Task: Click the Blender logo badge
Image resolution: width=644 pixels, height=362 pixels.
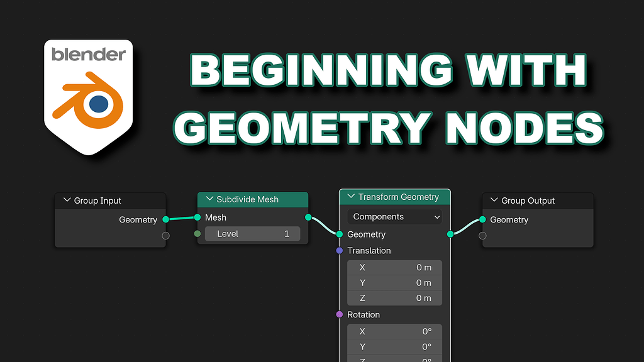Action: click(88, 97)
